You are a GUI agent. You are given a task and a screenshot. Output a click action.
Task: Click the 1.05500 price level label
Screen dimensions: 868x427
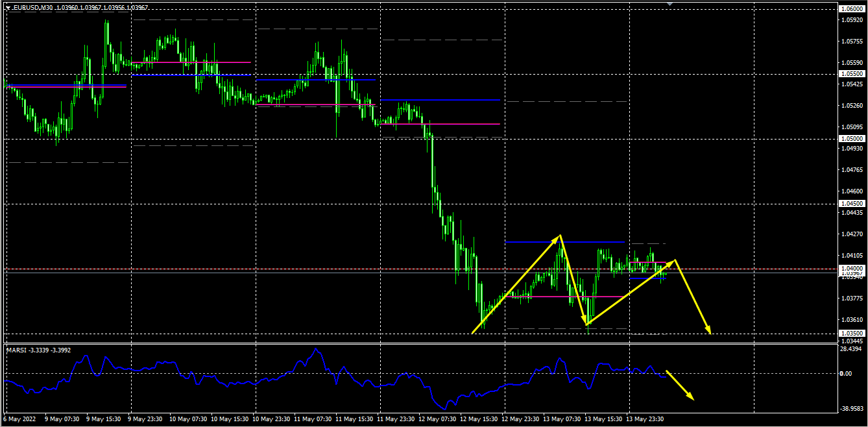[x=850, y=74]
